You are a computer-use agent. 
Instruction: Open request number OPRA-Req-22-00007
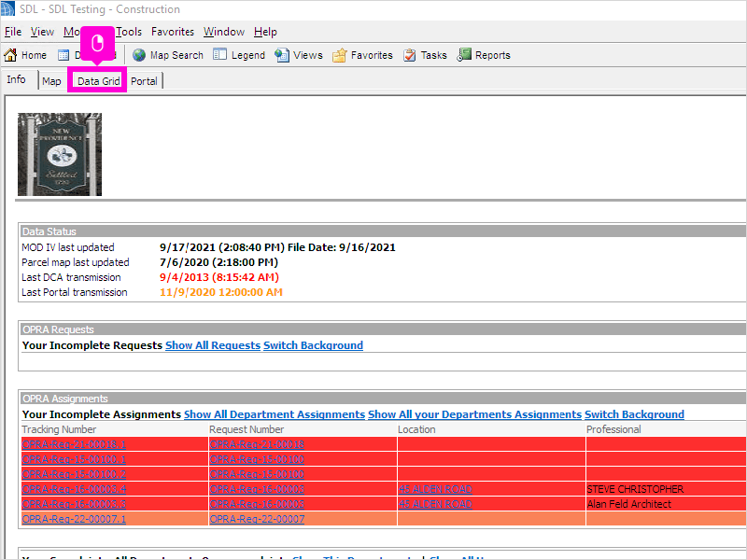pos(257,519)
